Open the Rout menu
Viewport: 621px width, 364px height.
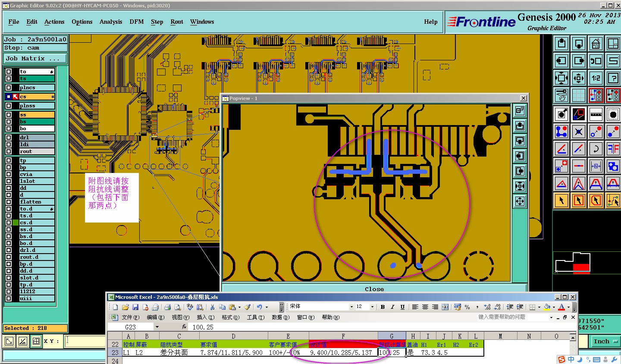(177, 22)
